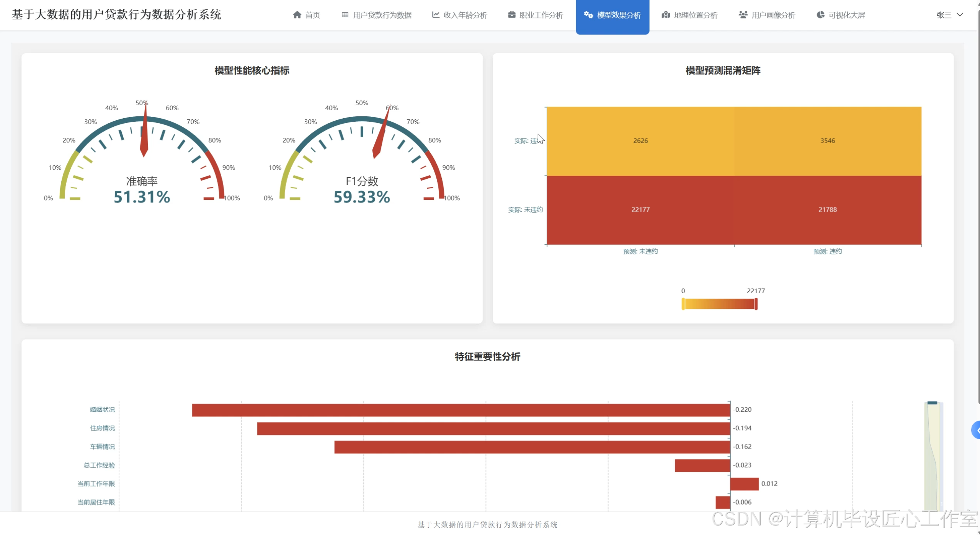Open 用户画像分析 page
Viewport: 980px width, 535px height.
click(x=767, y=15)
